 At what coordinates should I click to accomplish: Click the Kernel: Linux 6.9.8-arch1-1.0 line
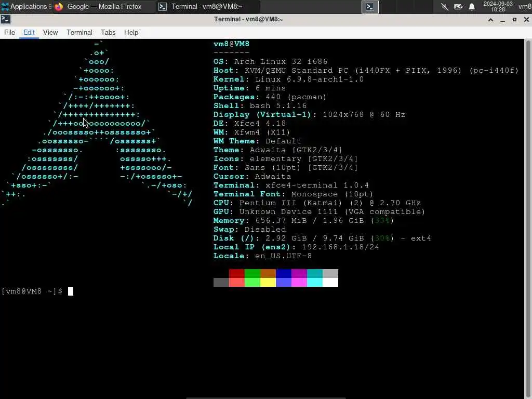(288, 79)
